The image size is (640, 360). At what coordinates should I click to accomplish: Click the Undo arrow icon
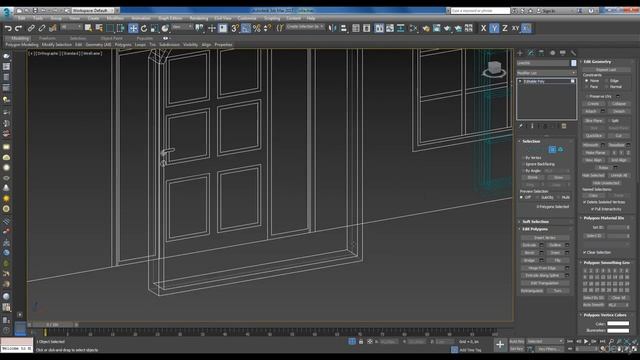pyautogui.click(x=8, y=28)
